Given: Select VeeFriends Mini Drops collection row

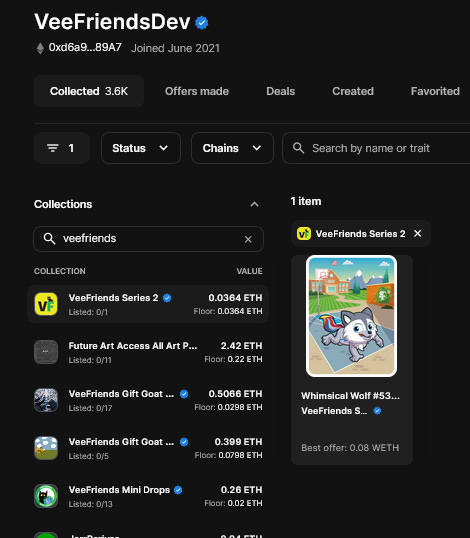Looking at the screenshot, I should [148, 496].
